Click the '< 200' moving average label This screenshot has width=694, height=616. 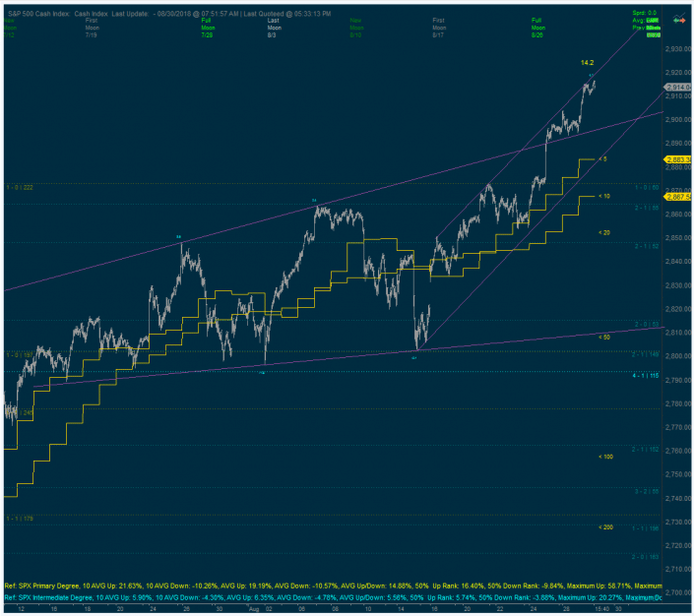[605, 527]
